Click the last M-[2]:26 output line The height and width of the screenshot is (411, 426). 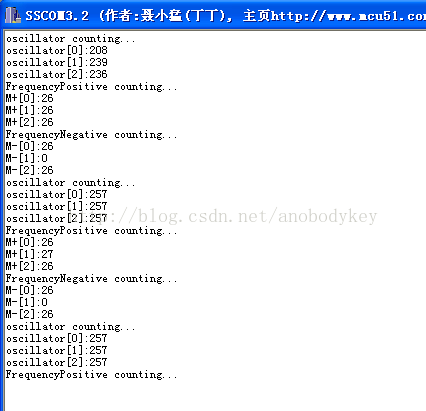29,315
